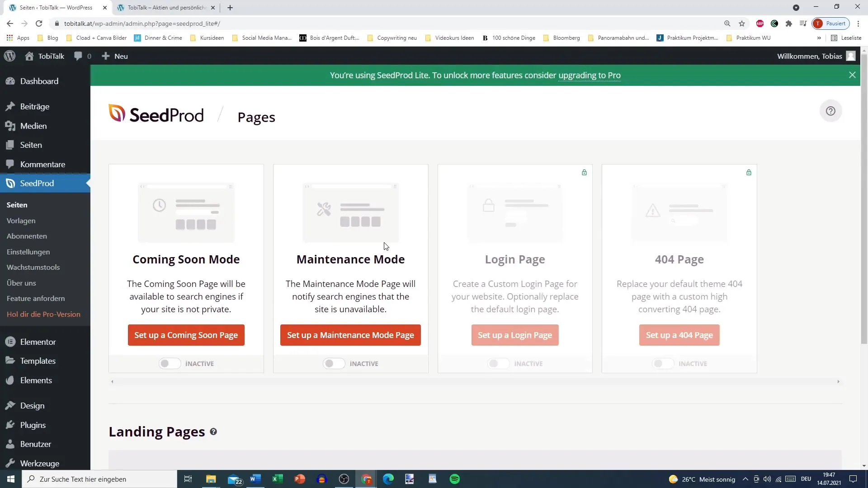Screen dimensions: 868x488
Task: Click the comments bell notification icon
Action: tap(78, 56)
